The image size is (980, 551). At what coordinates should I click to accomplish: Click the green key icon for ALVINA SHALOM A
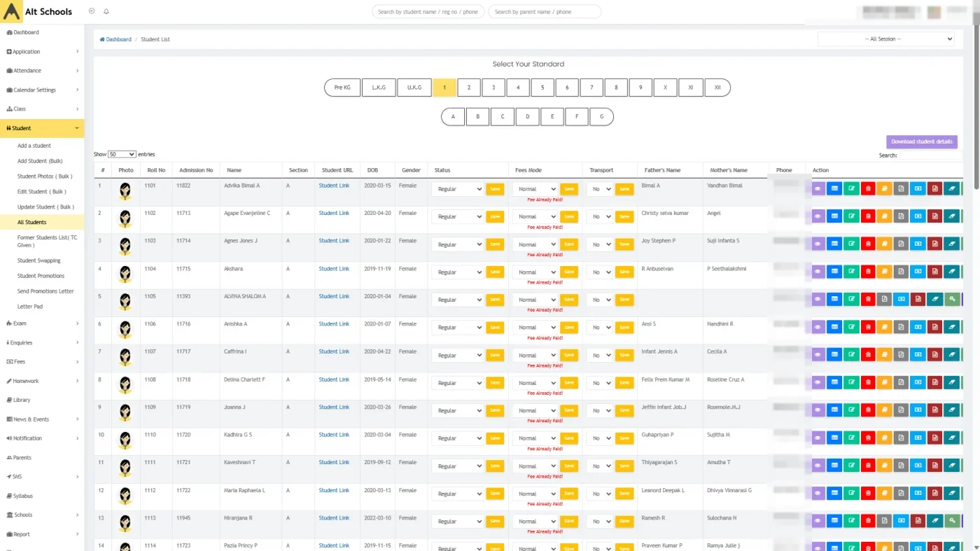pyautogui.click(x=951, y=299)
